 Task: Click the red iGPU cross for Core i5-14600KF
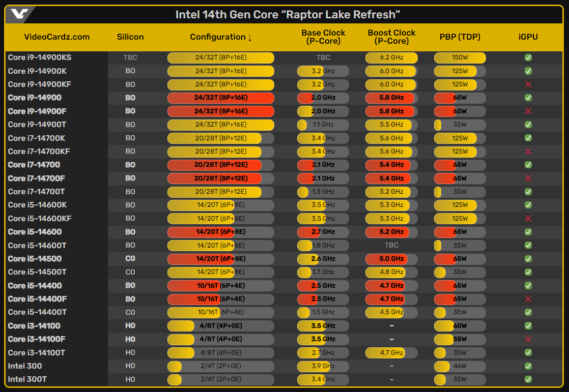528,218
